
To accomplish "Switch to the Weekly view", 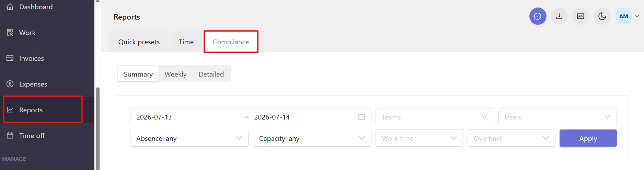I will click(175, 74).
